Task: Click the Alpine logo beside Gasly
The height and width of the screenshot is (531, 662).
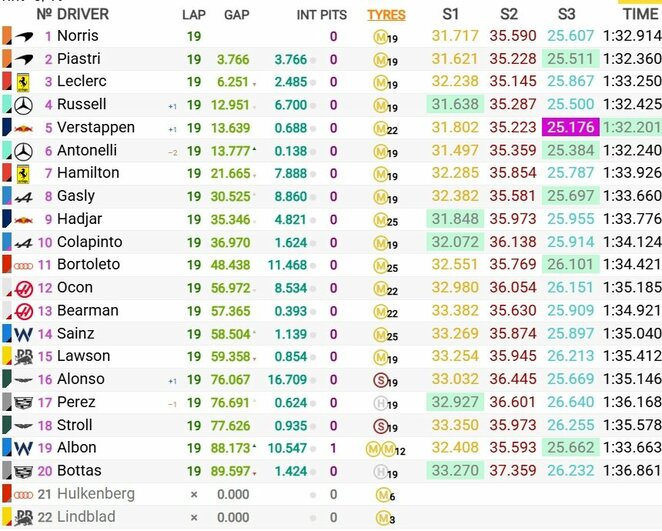Action: coord(24,197)
